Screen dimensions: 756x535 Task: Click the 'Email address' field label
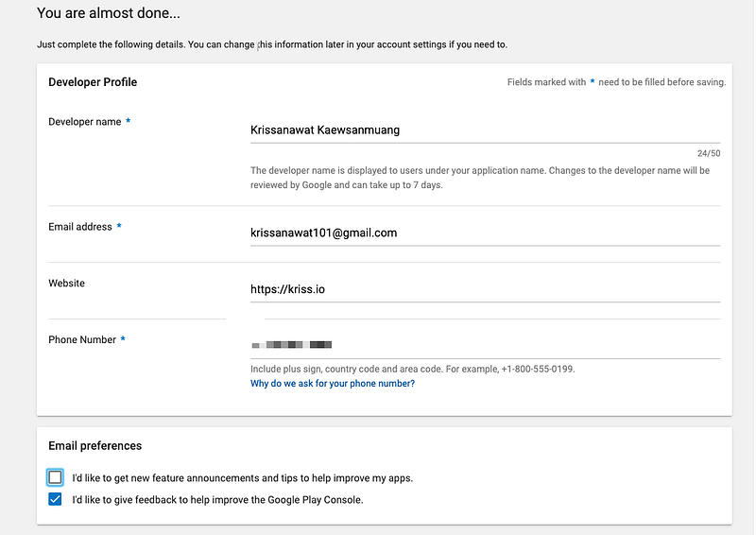click(x=80, y=227)
